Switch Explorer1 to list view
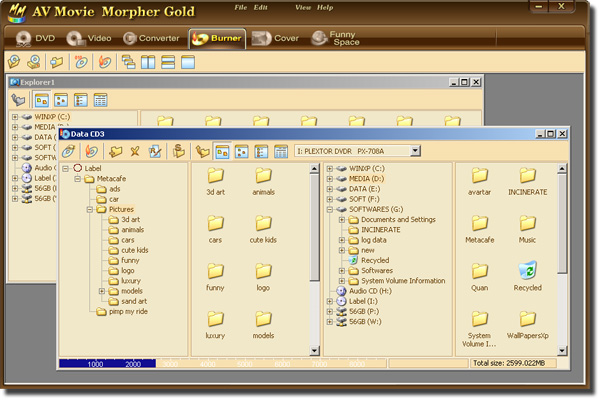 [x=81, y=100]
